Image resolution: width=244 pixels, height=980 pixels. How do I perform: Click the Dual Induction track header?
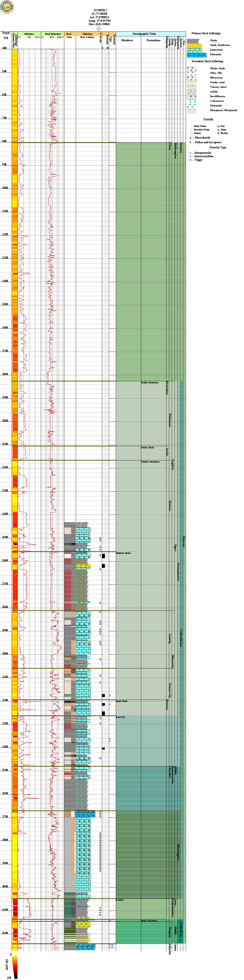point(53,34)
